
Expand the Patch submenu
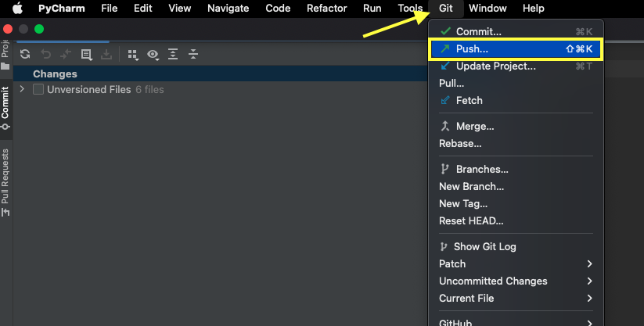[516, 264]
